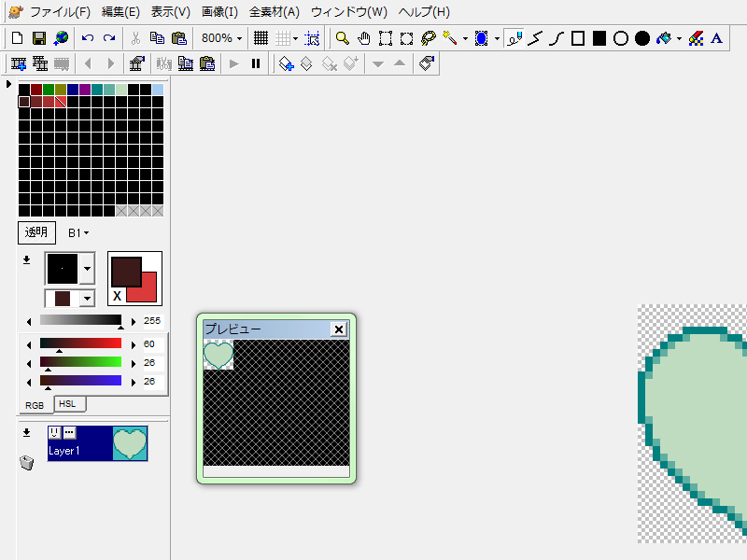Screen dimensions: 747x560
Task: Open the All Materials (全素材) menu
Action: pos(275,12)
